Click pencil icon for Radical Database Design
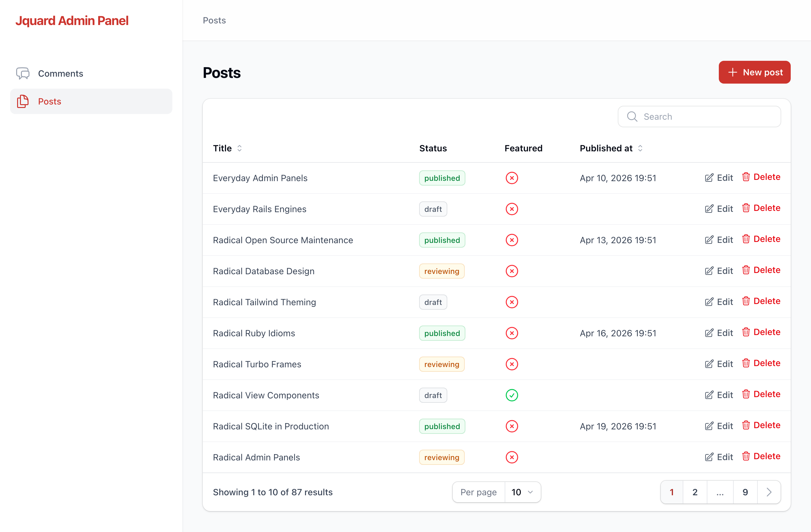 pos(709,271)
